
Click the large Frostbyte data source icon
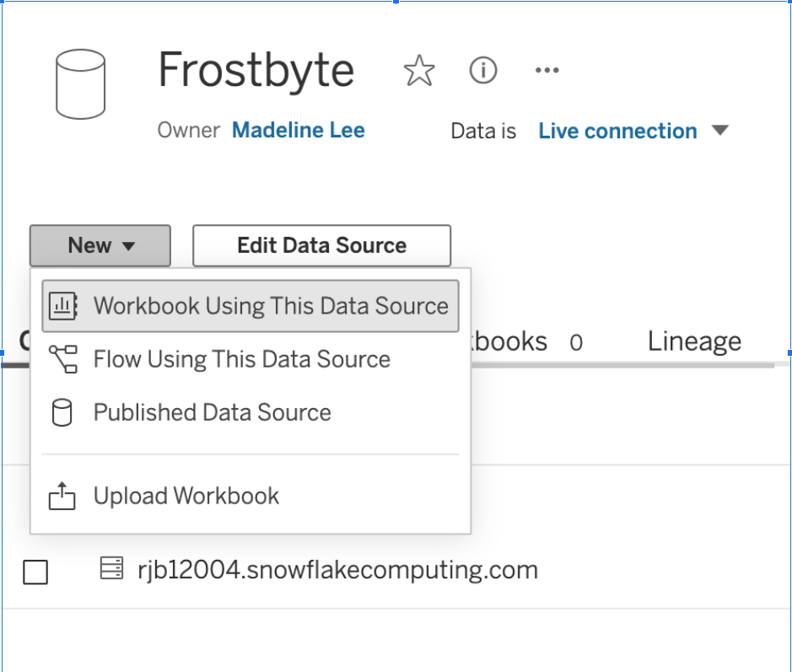[80, 83]
